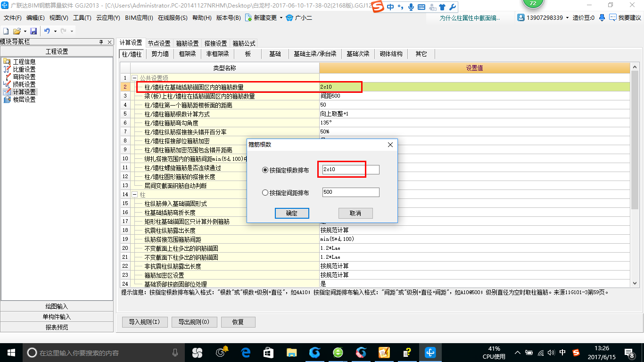644x362 pixels.
Task: Click the Cortana search microphone icon
Action: pos(175,353)
